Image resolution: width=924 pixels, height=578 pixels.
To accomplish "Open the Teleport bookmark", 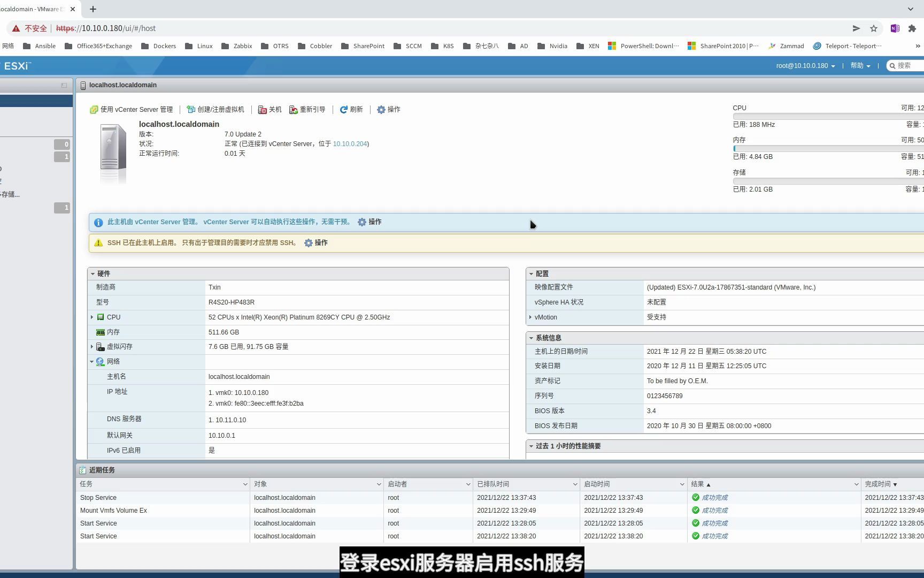I will [847, 46].
